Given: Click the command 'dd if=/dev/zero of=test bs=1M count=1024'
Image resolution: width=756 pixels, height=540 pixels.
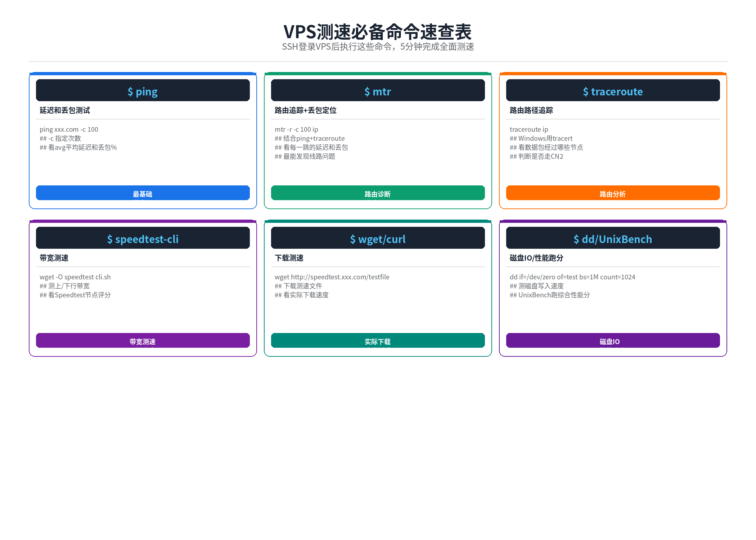Looking at the screenshot, I should [x=572, y=277].
